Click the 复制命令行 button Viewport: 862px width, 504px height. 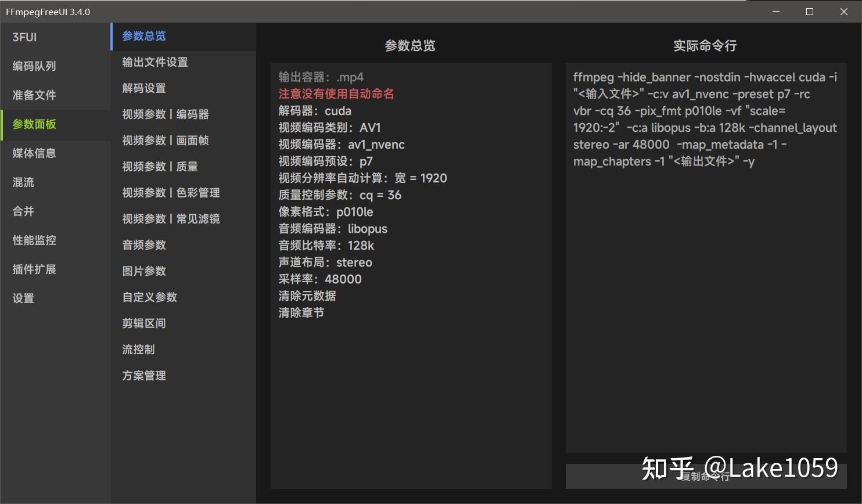coord(705,476)
